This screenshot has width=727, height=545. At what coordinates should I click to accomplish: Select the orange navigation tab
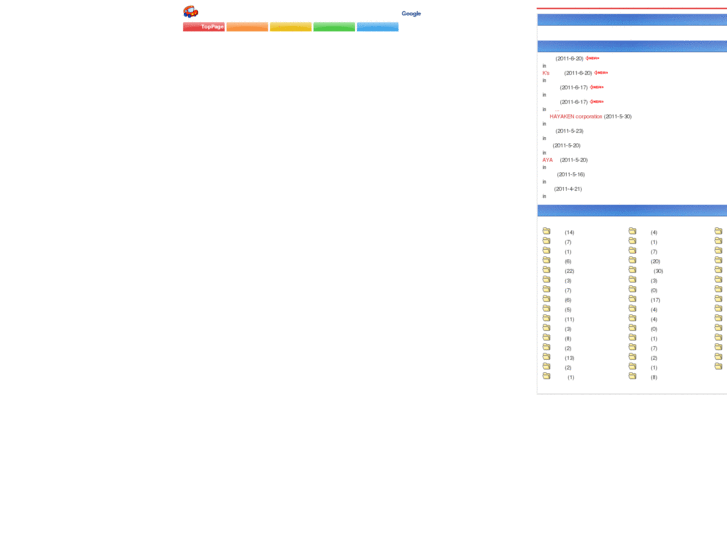click(x=247, y=27)
